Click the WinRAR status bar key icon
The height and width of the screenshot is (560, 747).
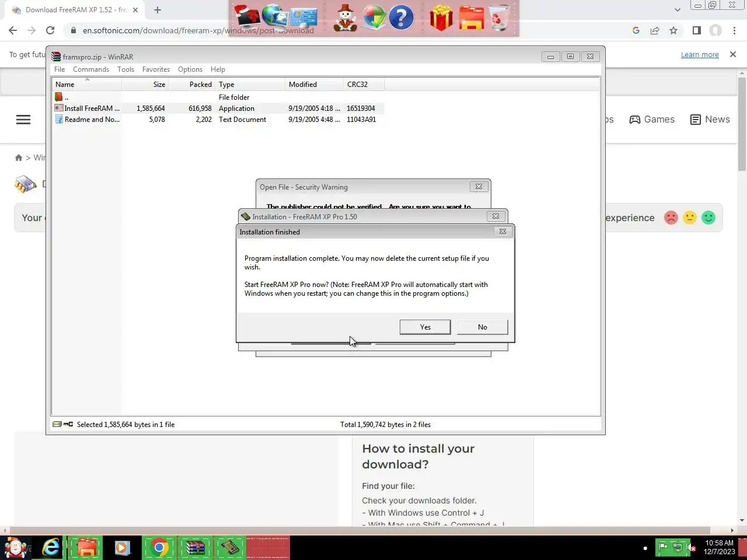tap(68, 424)
